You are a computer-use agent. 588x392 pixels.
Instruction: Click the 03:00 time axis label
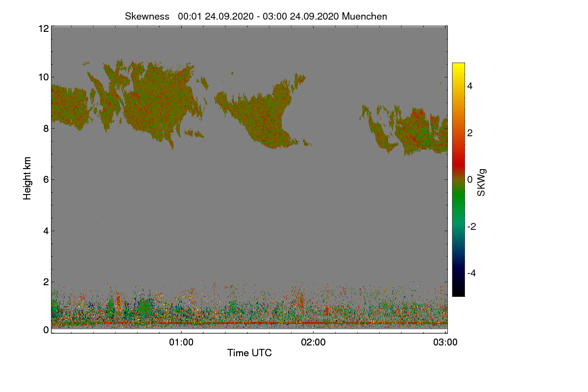445,343
